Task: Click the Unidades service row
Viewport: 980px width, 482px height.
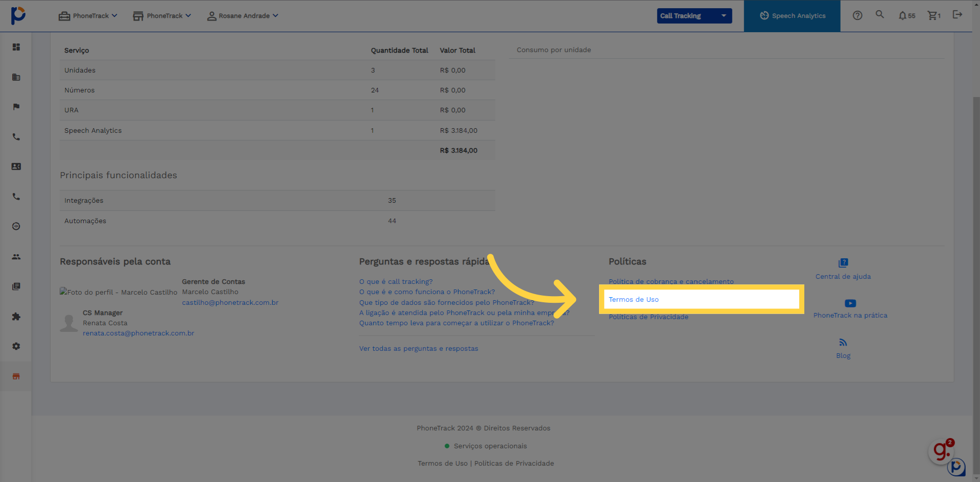Action: pos(277,70)
